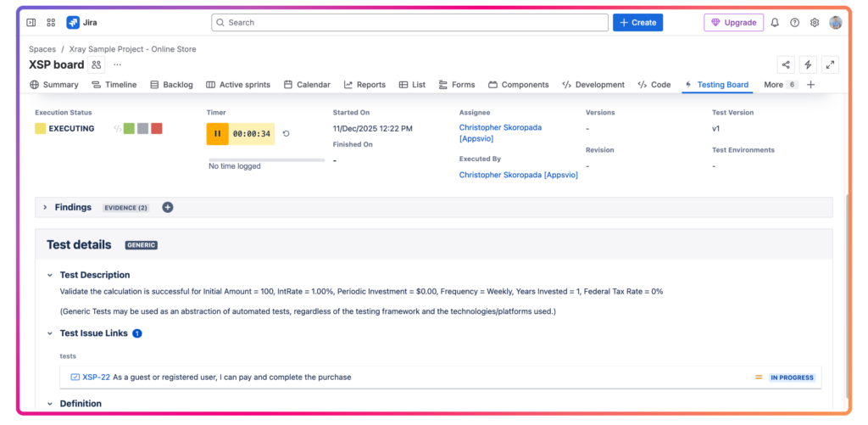
Task: Go to the Active sprints tab
Action: coord(238,85)
